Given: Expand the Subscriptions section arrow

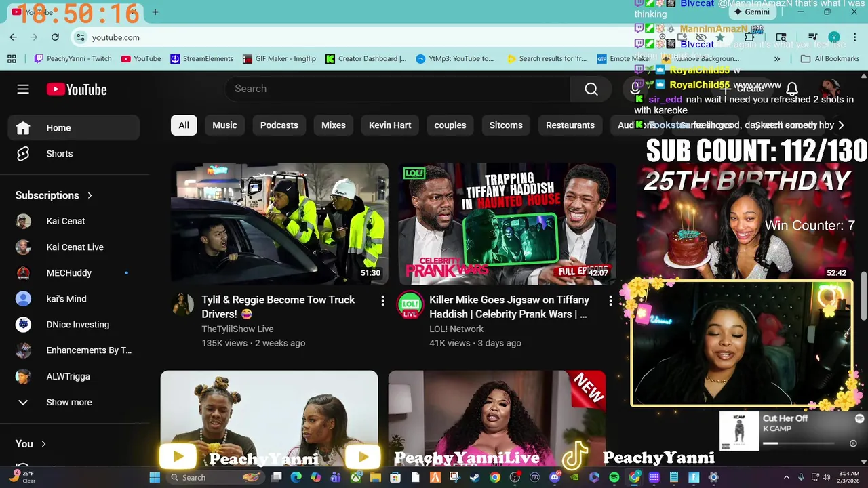Looking at the screenshot, I should (x=90, y=195).
